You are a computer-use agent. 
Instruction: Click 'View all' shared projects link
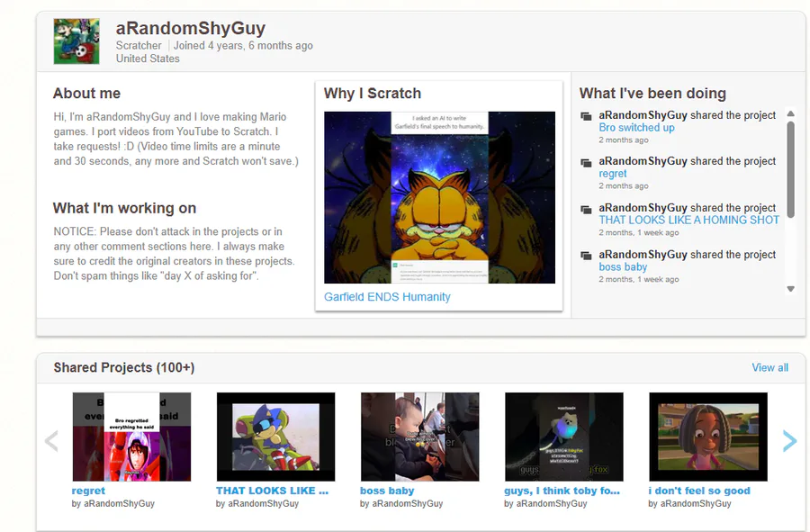(x=769, y=368)
